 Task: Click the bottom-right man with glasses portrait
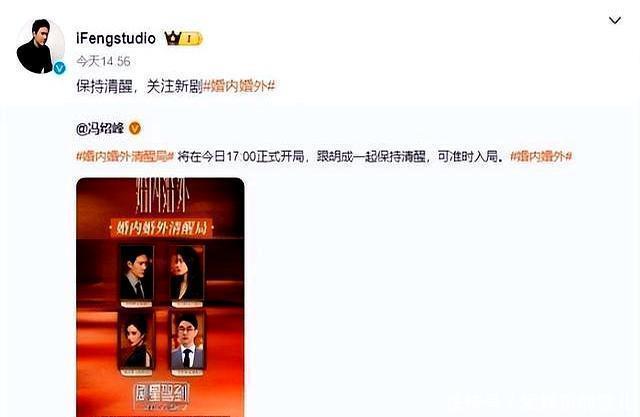pyautogui.click(x=187, y=343)
